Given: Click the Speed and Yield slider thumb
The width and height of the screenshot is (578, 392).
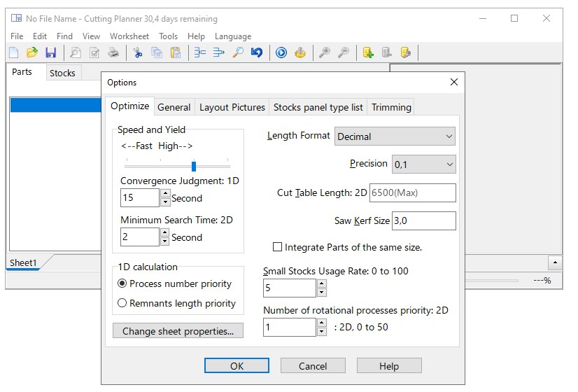Looking at the screenshot, I should (194, 166).
